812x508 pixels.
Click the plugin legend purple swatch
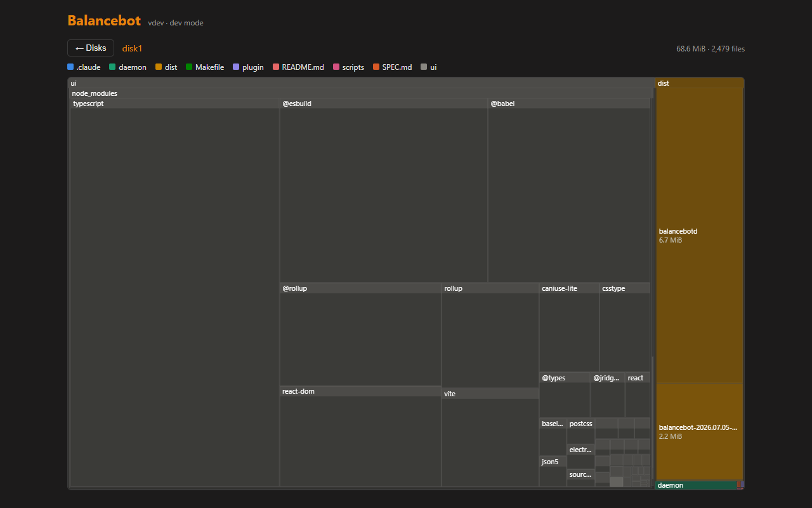(x=236, y=67)
